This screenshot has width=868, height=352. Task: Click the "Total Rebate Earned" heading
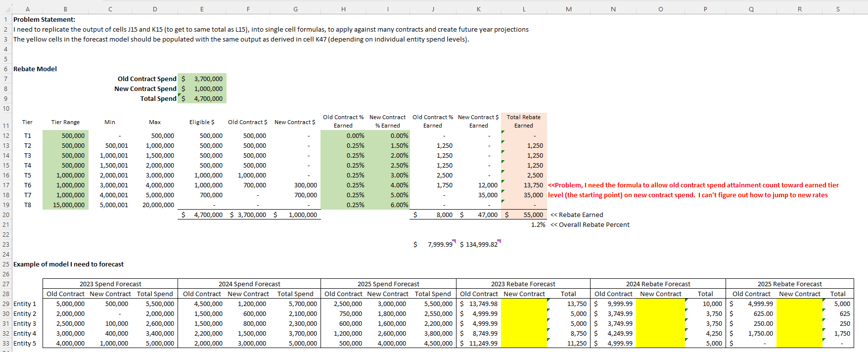[524, 121]
